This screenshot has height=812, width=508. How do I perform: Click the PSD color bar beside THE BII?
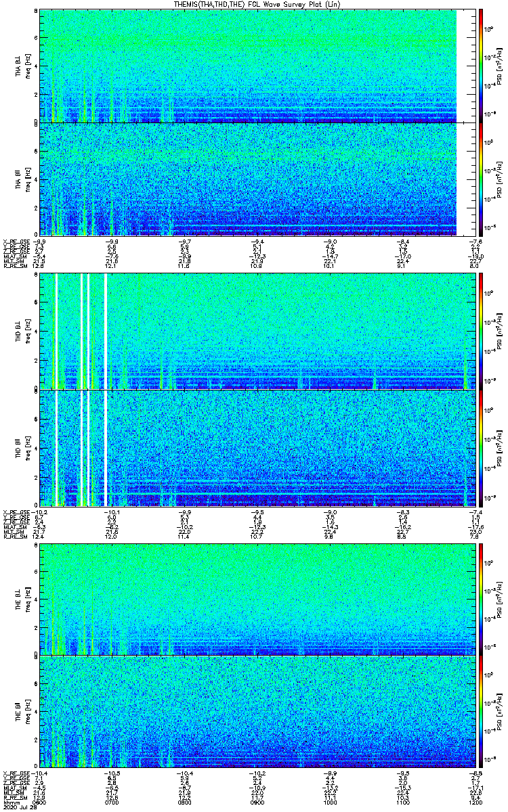[x=480, y=710]
